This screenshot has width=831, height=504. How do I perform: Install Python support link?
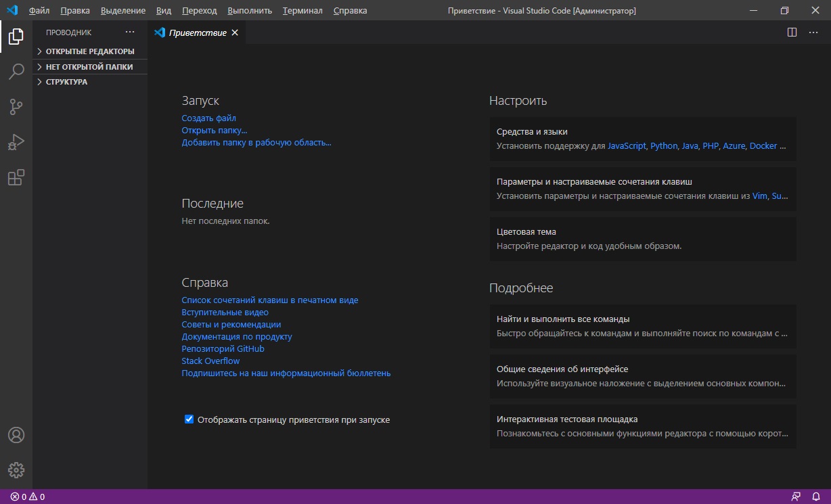click(664, 146)
